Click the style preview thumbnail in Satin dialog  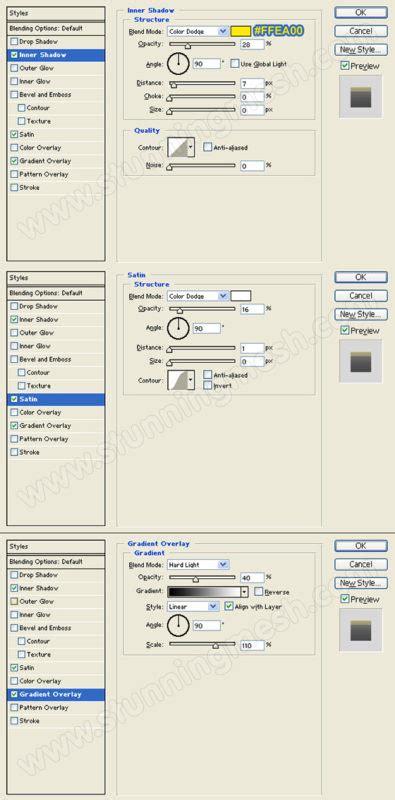pyautogui.click(x=360, y=361)
